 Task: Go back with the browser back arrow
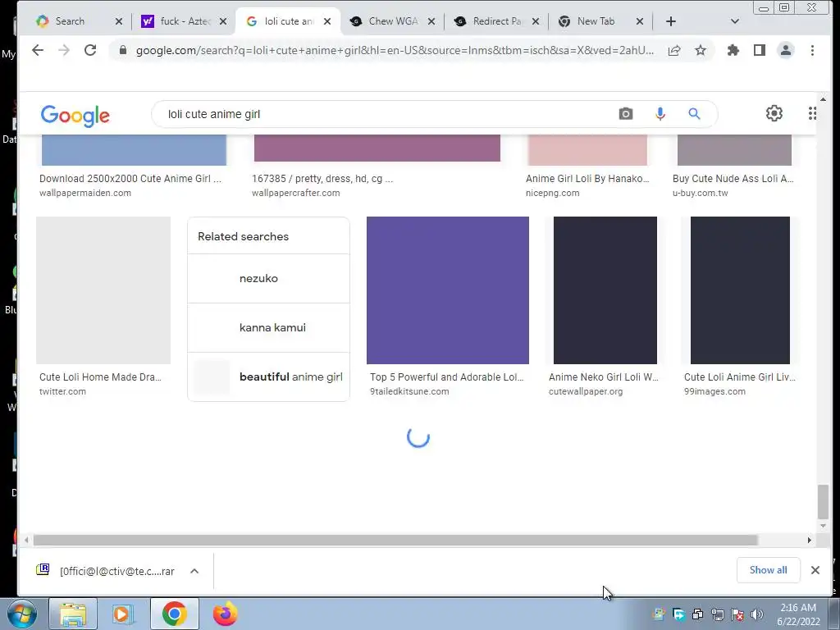(x=38, y=50)
